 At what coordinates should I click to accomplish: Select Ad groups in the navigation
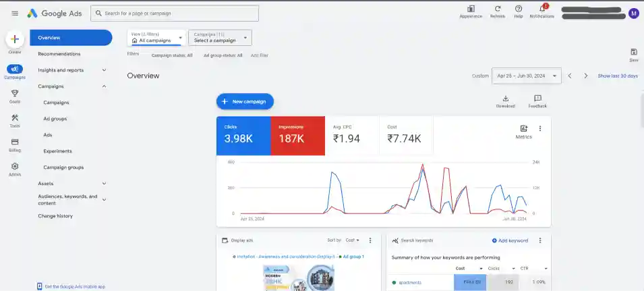click(x=55, y=119)
